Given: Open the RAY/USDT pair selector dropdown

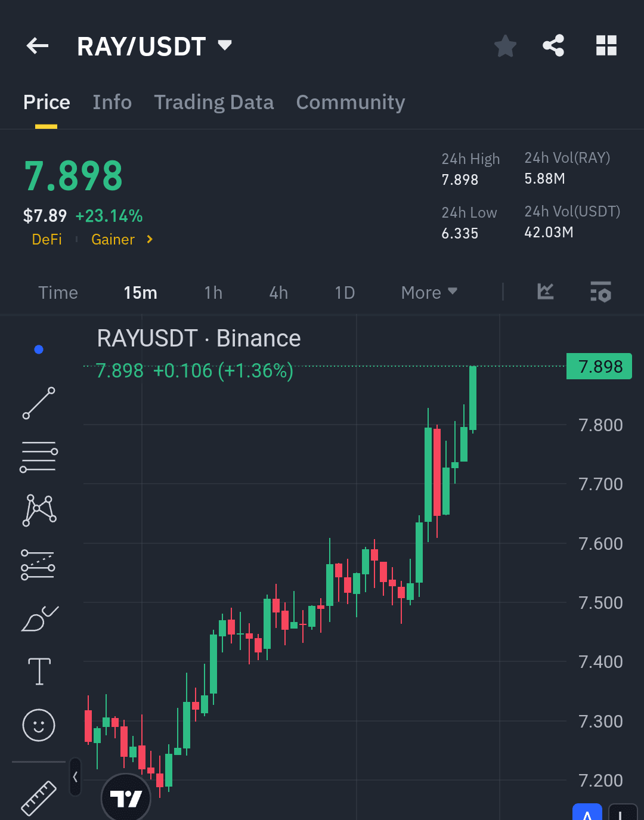Looking at the screenshot, I should tap(154, 47).
